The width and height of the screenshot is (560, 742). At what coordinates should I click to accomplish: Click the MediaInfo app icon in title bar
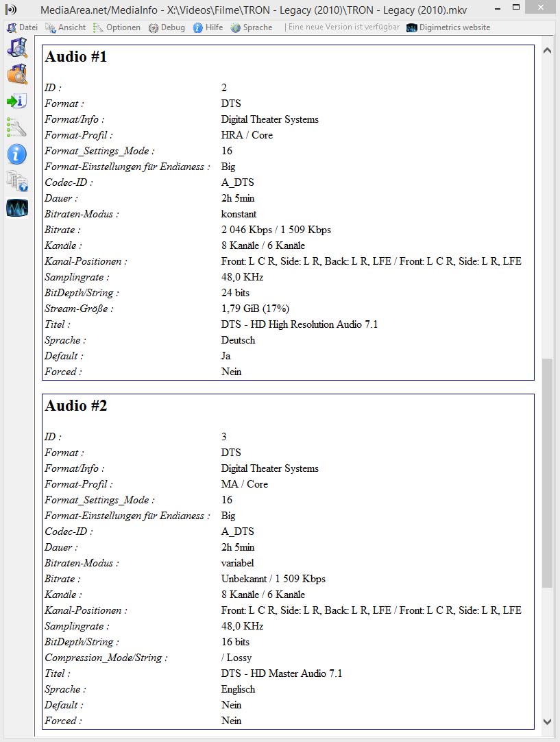coord(11,9)
